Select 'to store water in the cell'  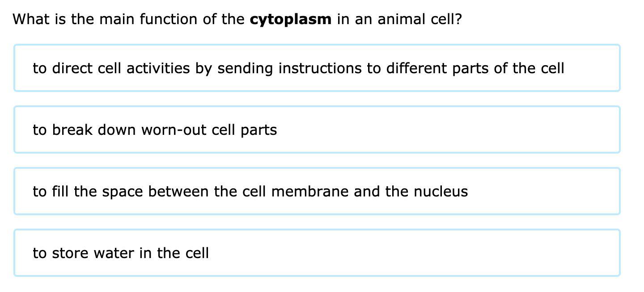[x=121, y=253]
